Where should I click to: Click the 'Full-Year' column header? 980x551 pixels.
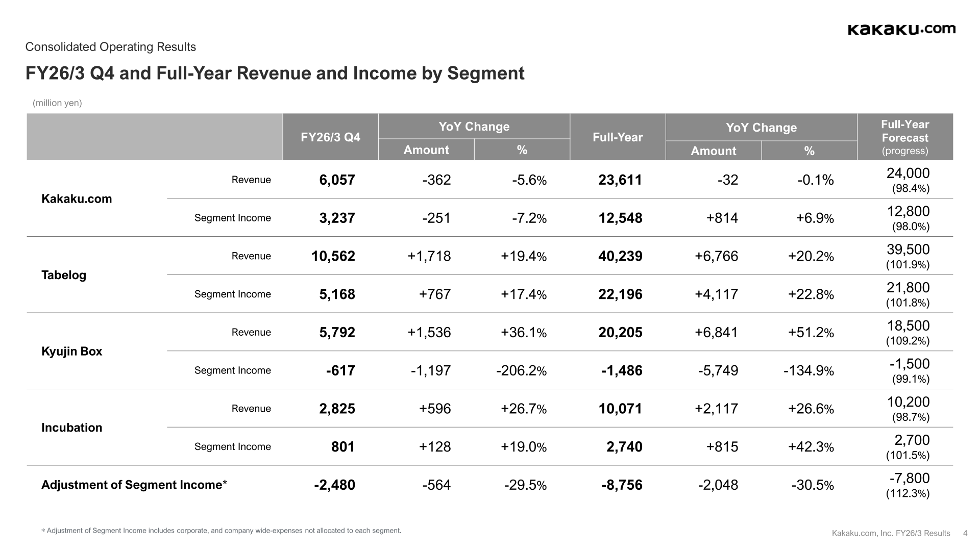[x=618, y=137]
